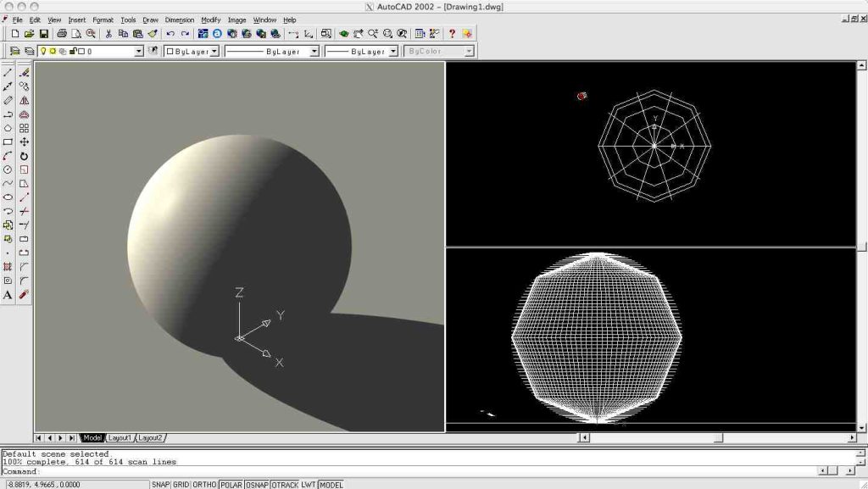Image resolution: width=868 pixels, height=489 pixels.
Task: Open the linetype control dropdown
Action: click(313, 50)
